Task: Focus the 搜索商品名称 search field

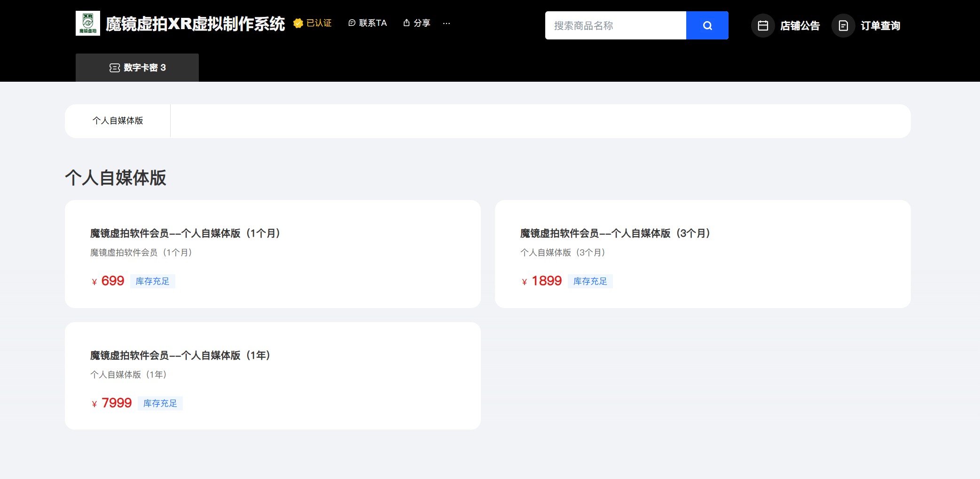Action: coord(616,25)
